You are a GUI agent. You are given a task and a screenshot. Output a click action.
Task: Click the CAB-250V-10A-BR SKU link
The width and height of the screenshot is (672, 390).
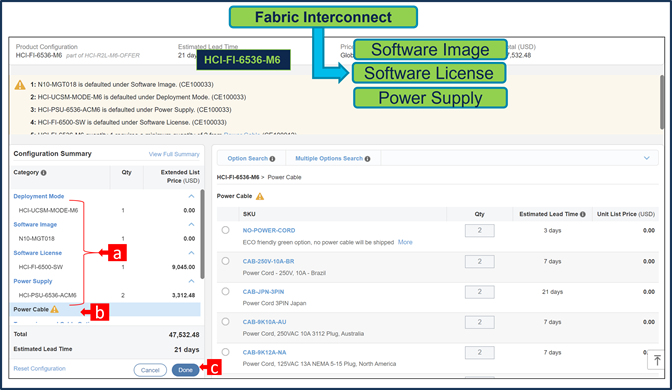click(268, 261)
